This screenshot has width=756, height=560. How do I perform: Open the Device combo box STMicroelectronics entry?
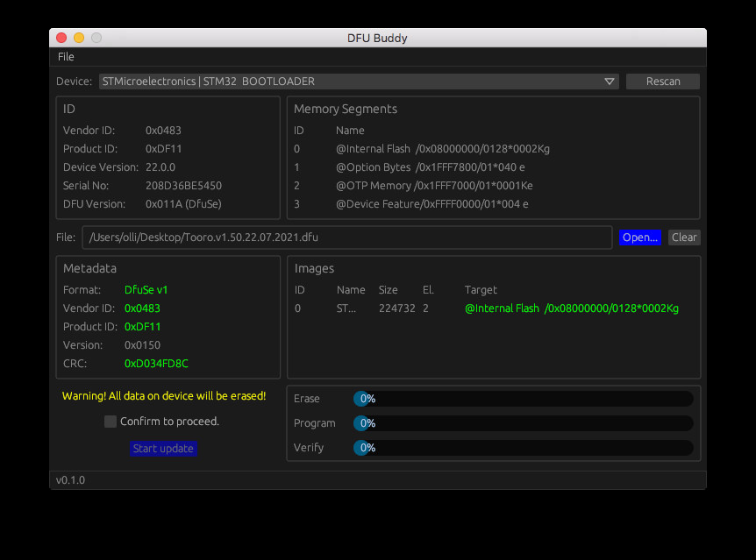click(351, 82)
